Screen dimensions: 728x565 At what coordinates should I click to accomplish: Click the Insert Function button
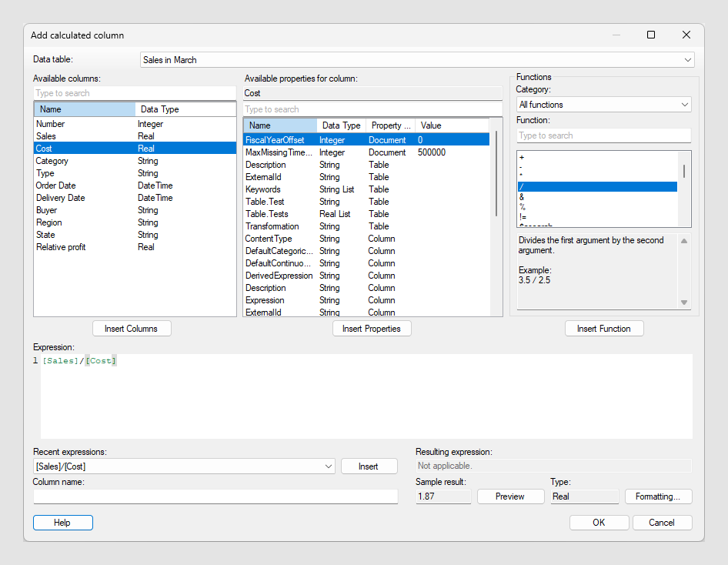tap(604, 329)
